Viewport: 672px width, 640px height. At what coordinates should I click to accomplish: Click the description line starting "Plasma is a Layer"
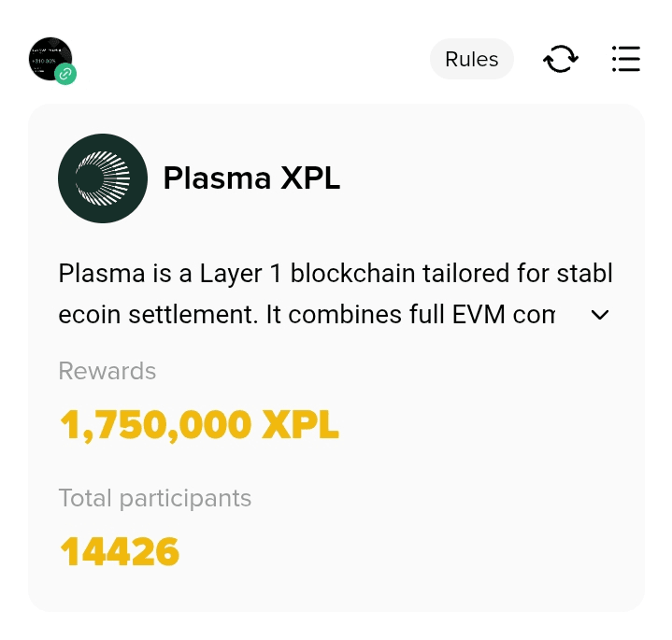click(x=335, y=274)
